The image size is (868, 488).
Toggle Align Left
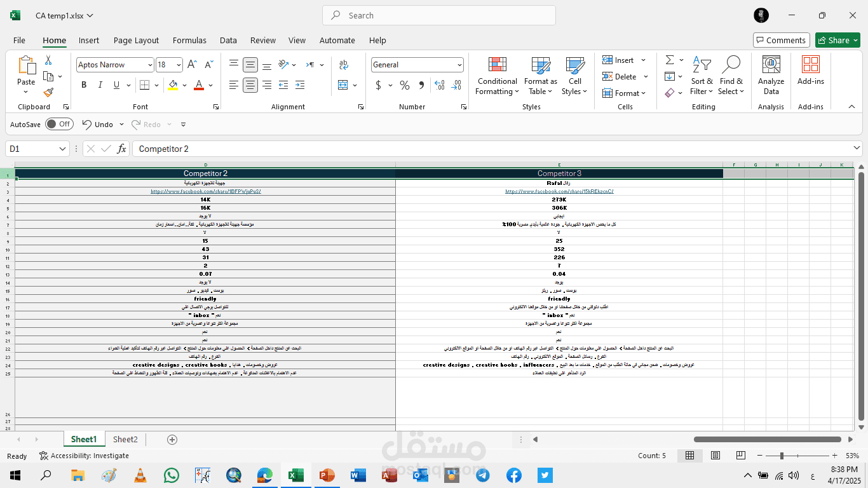tap(234, 85)
